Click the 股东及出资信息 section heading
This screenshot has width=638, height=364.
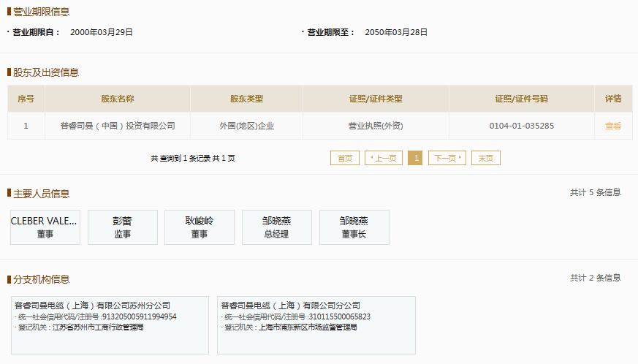click(x=46, y=72)
